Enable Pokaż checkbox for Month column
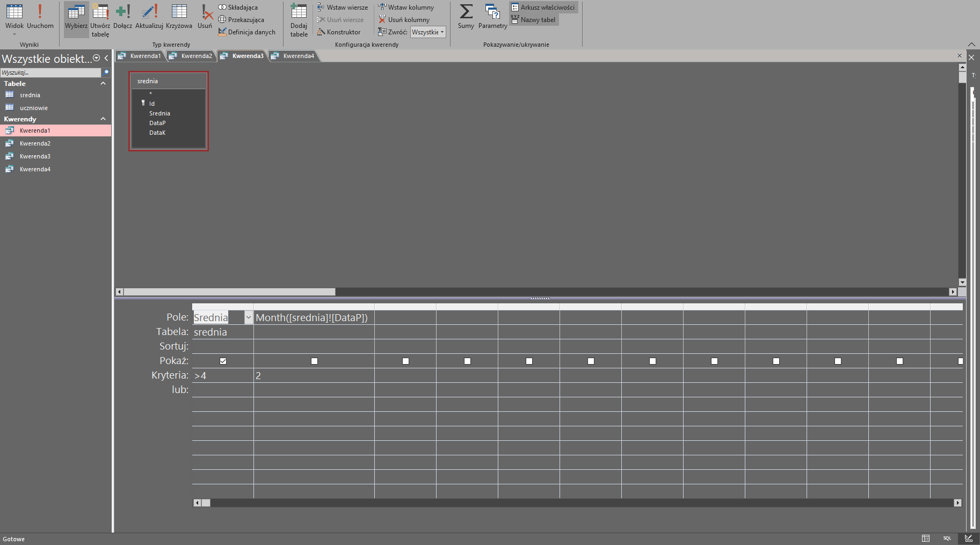 tap(314, 361)
